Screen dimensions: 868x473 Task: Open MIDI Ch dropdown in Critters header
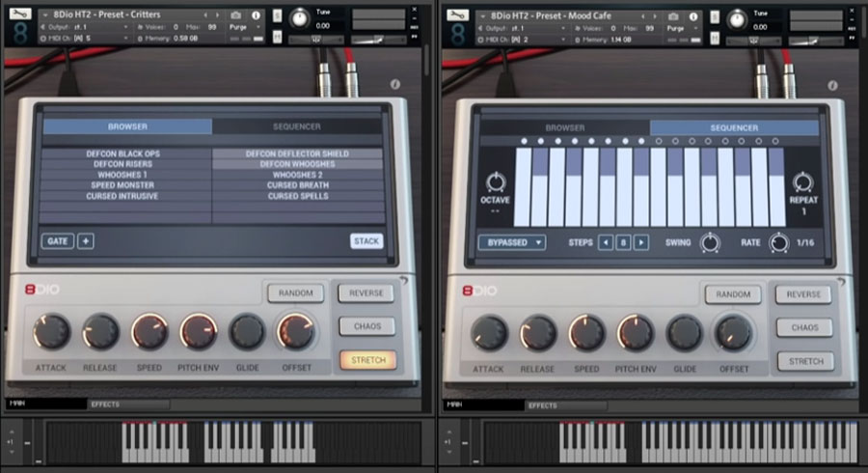[85, 39]
